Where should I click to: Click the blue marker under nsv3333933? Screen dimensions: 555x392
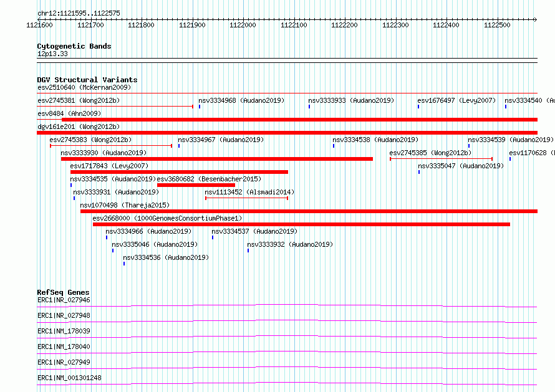point(309,107)
